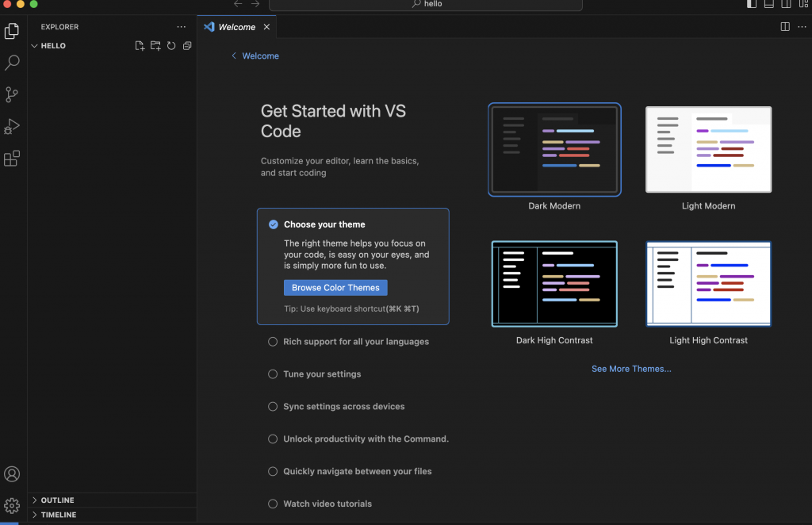The width and height of the screenshot is (812, 525).
Task: Click the Light High Contrast label
Action: point(708,340)
